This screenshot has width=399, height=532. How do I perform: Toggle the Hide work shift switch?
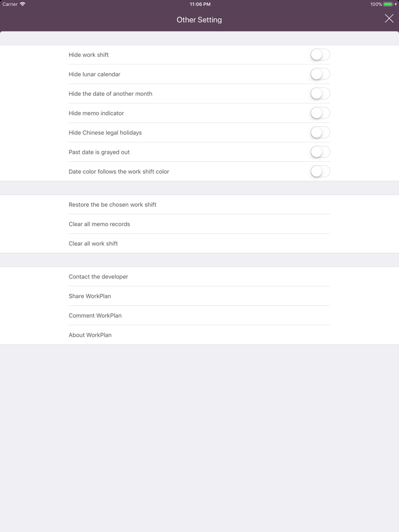(320, 55)
